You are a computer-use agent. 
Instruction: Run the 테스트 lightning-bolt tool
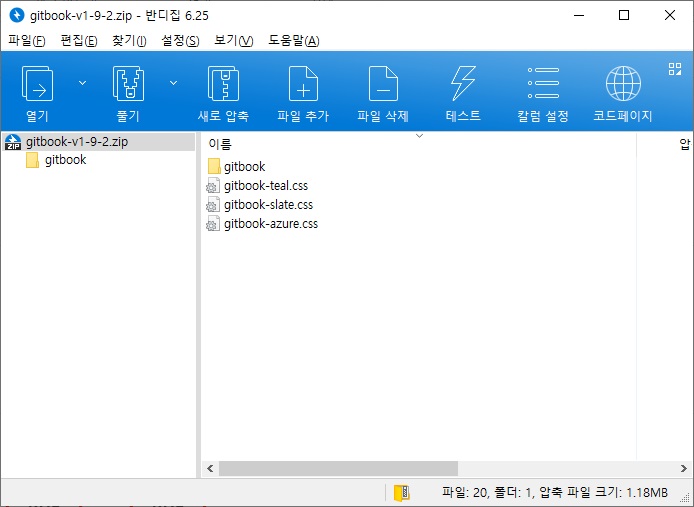pyautogui.click(x=463, y=84)
